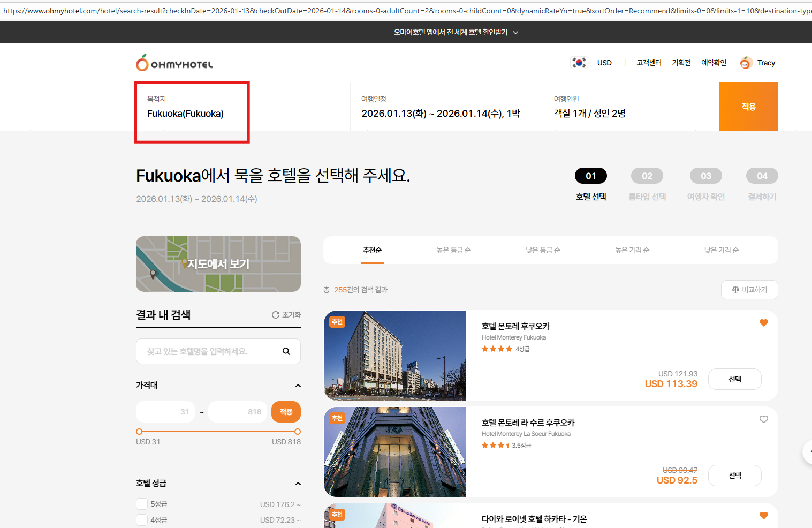This screenshot has height=528, width=812.
Task: Unfavorite Hotel Monterey Fukuoka heart icon
Action: tap(764, 322)
